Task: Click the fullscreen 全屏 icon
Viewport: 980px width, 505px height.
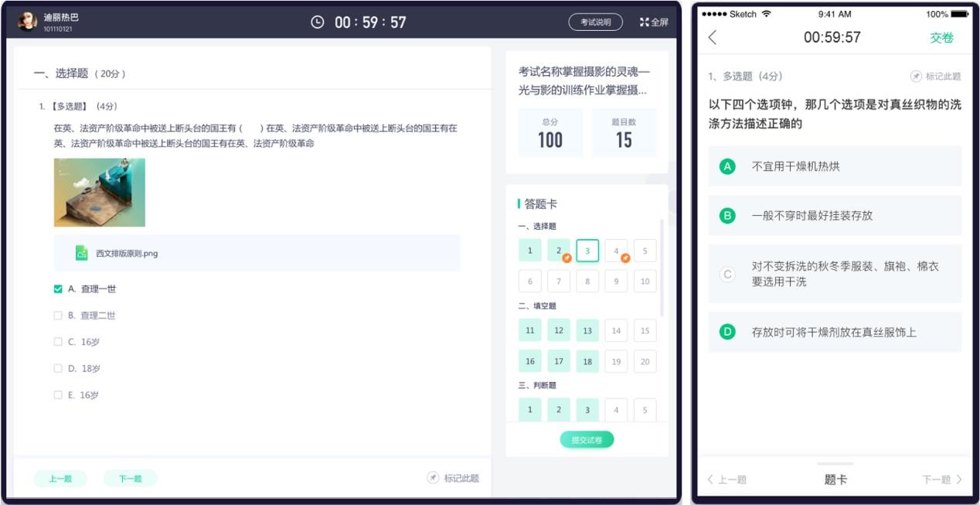Action: tap(644, 22)
